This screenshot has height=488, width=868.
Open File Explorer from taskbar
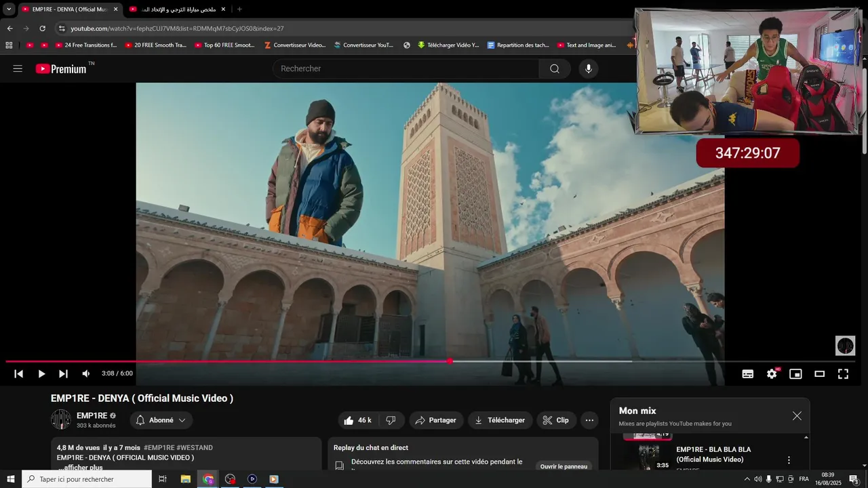click(x=185, y=479)
